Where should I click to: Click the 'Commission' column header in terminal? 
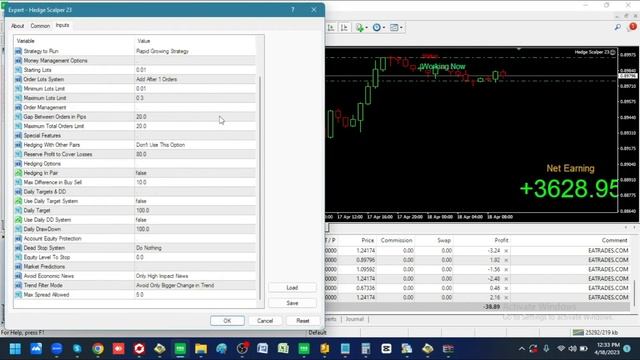pyautogui.click(x=396, y=240)
